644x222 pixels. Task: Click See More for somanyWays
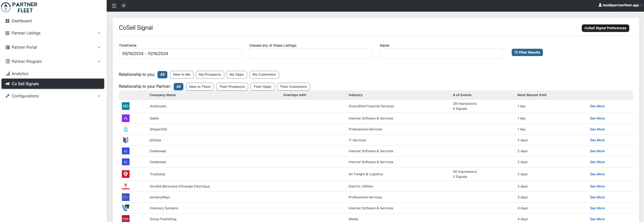pyautogui.click(x=597, y=197)
